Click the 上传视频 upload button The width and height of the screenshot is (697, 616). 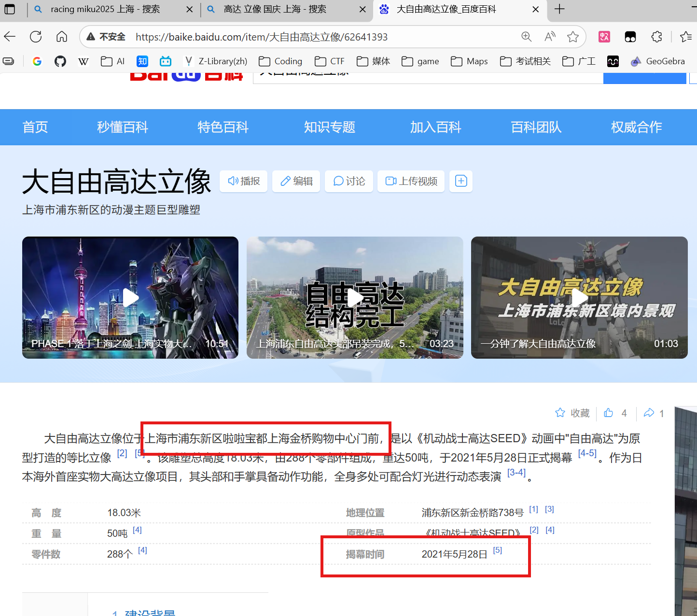point(411,181)
